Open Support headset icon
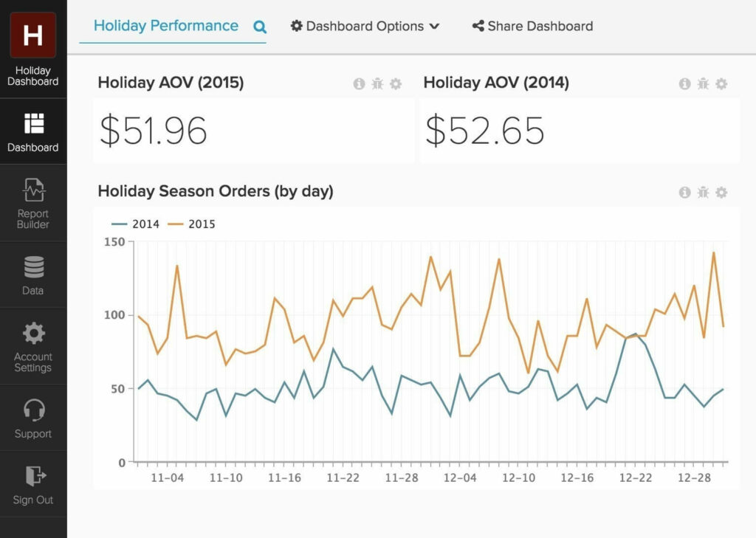The image size is (756, 538). point(34,410)
